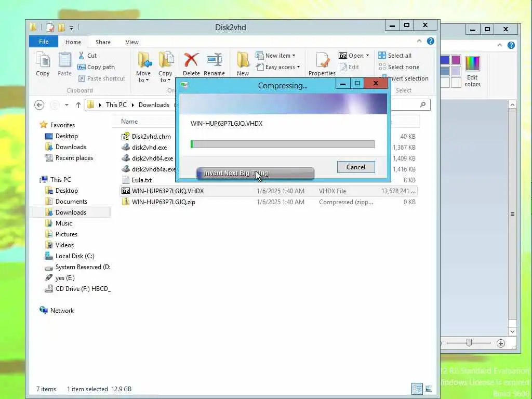Click the Paint scrollbar down arrow

tap(512, 331)
